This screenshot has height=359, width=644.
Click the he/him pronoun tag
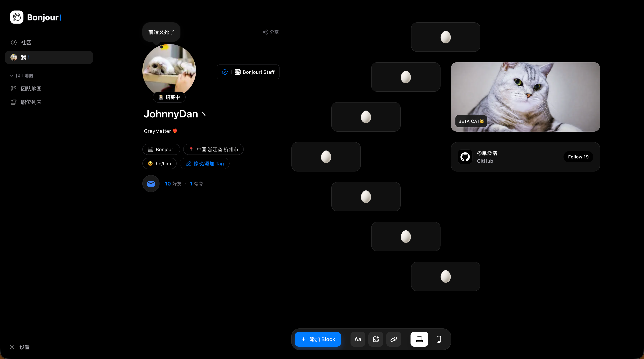[160, 164]
